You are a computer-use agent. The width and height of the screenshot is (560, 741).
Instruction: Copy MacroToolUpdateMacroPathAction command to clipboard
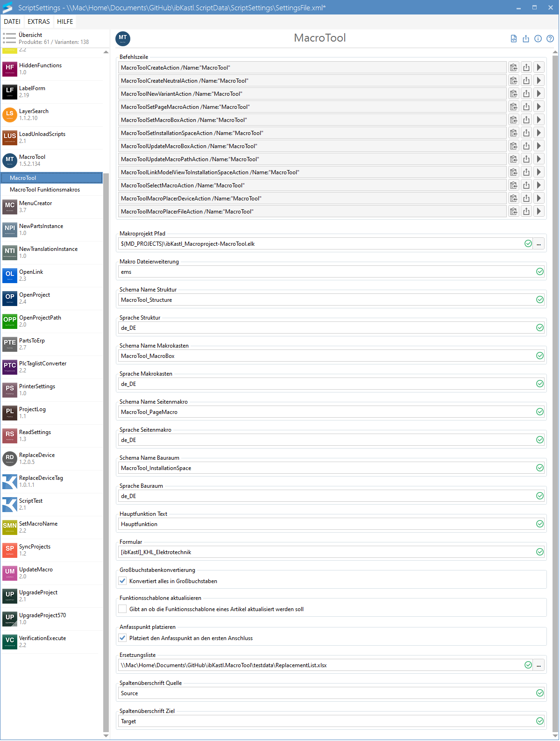pos(514,159)
